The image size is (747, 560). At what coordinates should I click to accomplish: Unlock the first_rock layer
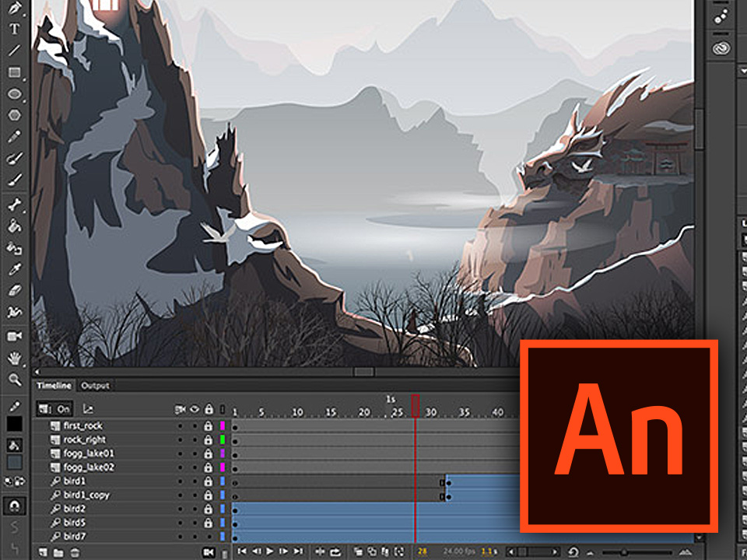pos(209,426)
